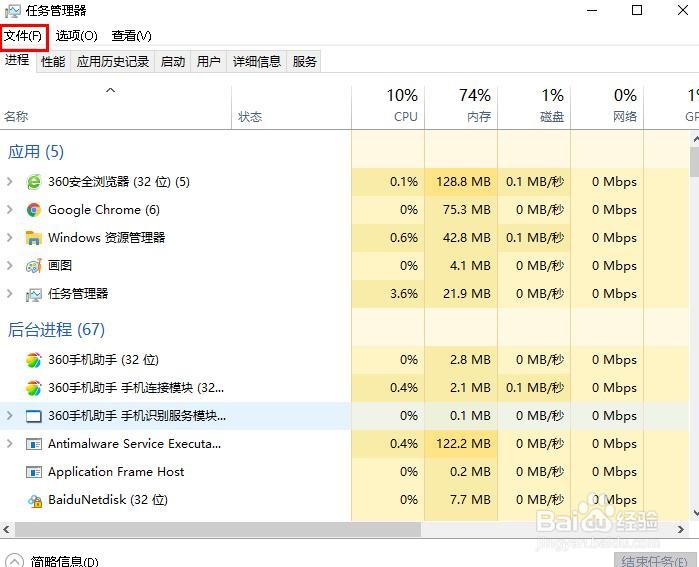This screenshot has height=567, width=699.
Task: Sort by the 状态 column header
Action: point(292,107)
